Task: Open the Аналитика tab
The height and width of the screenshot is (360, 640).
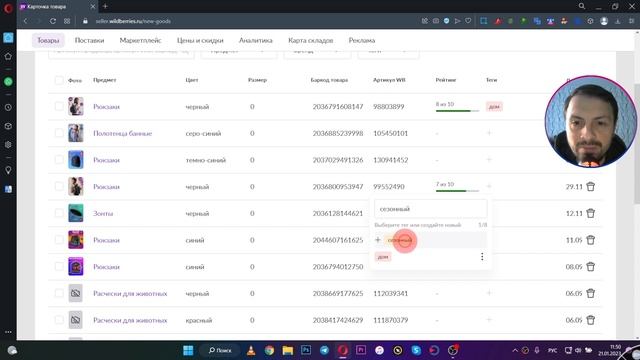Action: point(256,40)
